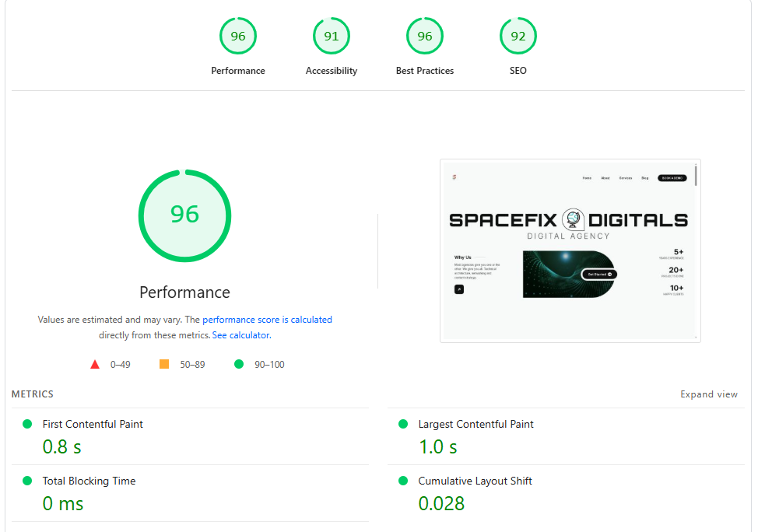Click First Contentful Paint green status dot

(x=27, y=424)
